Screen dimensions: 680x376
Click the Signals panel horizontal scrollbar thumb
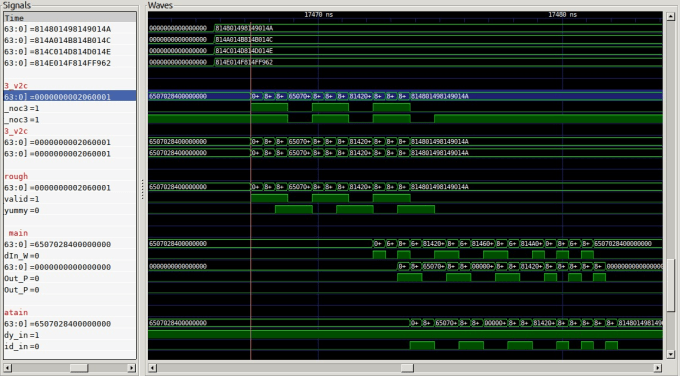pyautogui.click(x=79, y=368)
